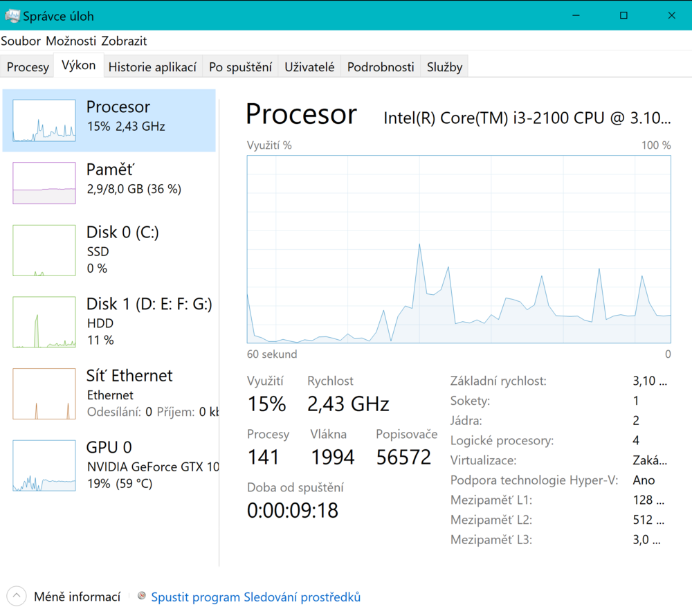This screenshot has height=616, width=692.
Task: Switch to the Procesy tab
Action: (x=28, y=67)
